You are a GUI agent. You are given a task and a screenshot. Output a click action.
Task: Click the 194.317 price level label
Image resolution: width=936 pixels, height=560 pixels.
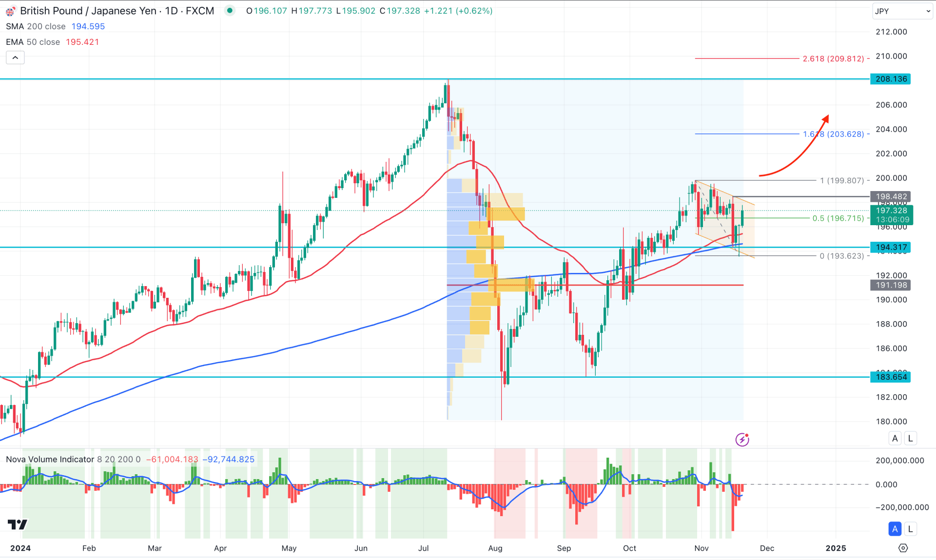(x=891, y=247)
